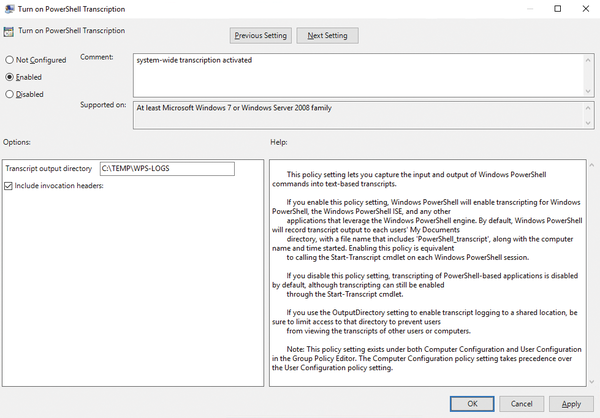
Task: Click Help pane scroll up arrow
Action: 592,165
